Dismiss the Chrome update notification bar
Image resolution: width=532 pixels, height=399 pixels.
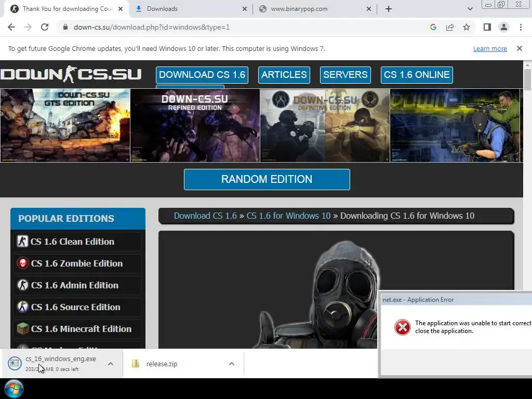click(519, 48)
